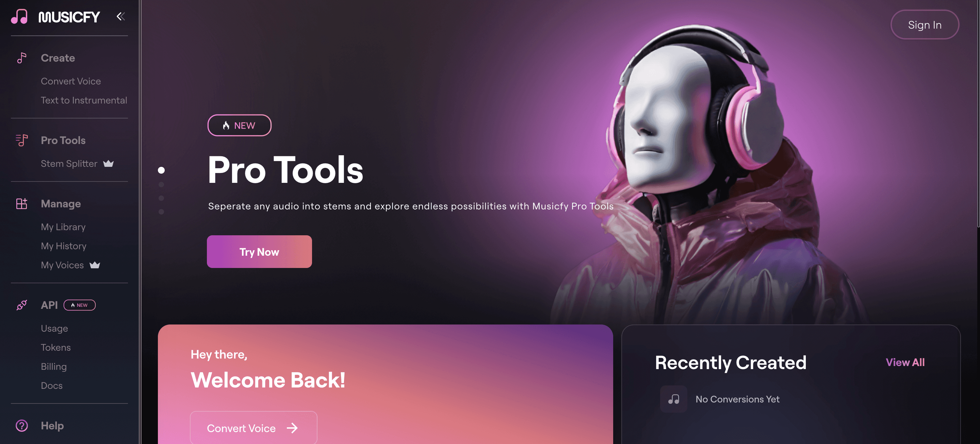Click the NEW flame badge on Pro Tools
This screenshot has width=980, height=444.
coord(239,124)
